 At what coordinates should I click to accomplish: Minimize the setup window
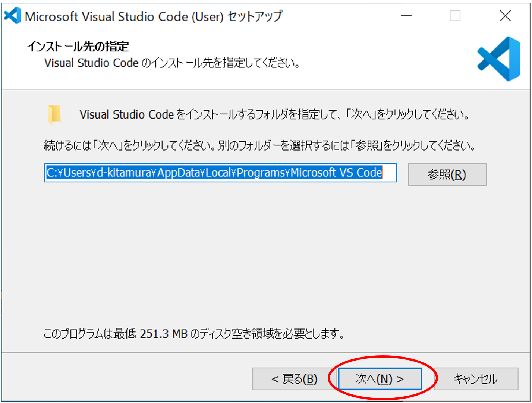pyautogui.click(x=406, y=16)
